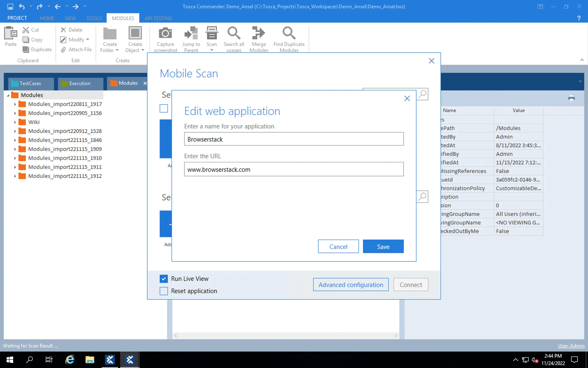Viewport: 588px width, 368px height.
Task: Tick the unchecked box under Mobile Scan heading
Action: (163, 109)
